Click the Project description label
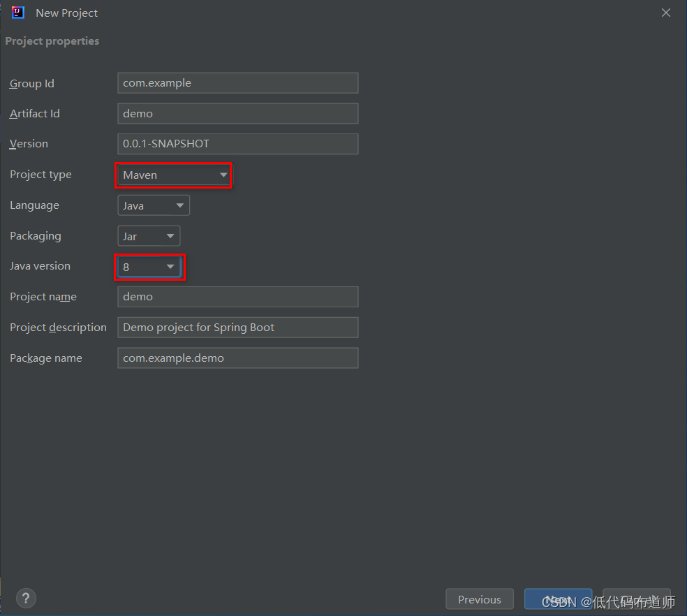Image resolution: width=687 pixels, height=616 pixels. coord(58,328)
